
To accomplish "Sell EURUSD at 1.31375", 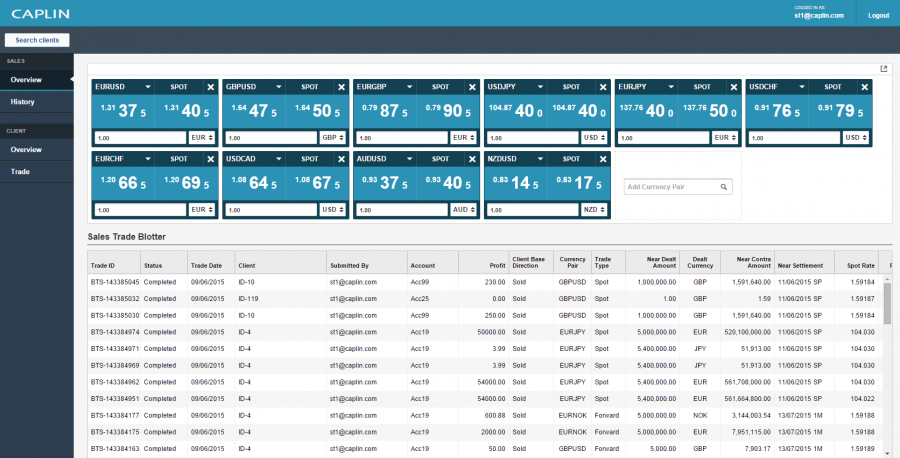I will click(123, 111).
